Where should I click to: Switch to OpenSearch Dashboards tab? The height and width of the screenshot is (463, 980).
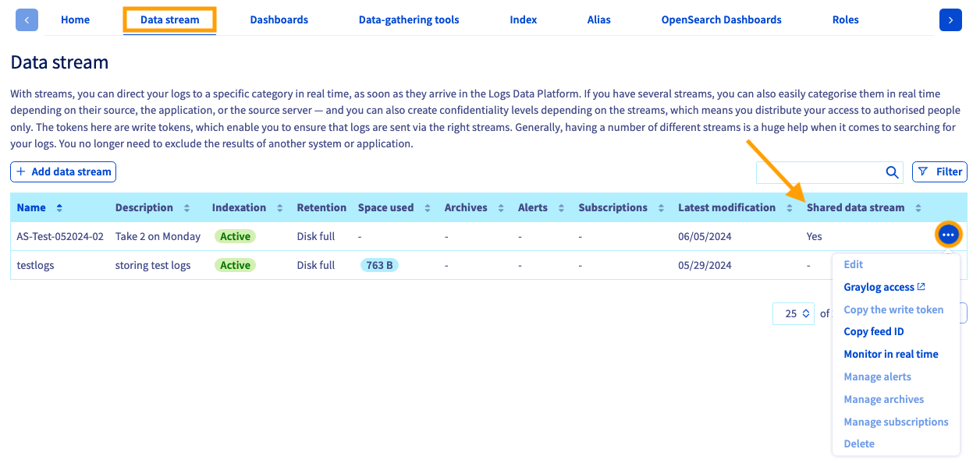(721, 19)
